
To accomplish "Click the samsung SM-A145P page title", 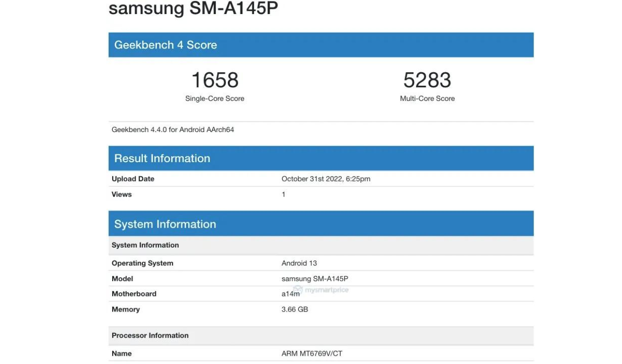I will pos(193,8).
